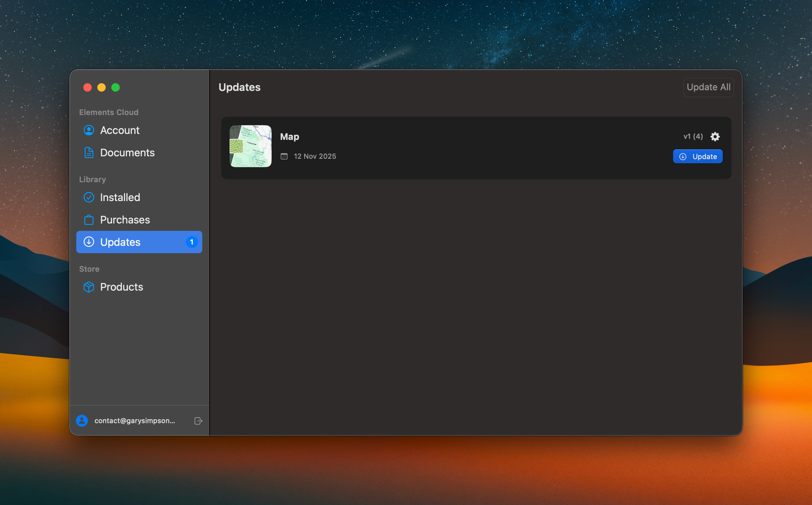This screenshot has height=505, width=812.
Task: Show the Installed library text
Action: click(x=120, y=197)
